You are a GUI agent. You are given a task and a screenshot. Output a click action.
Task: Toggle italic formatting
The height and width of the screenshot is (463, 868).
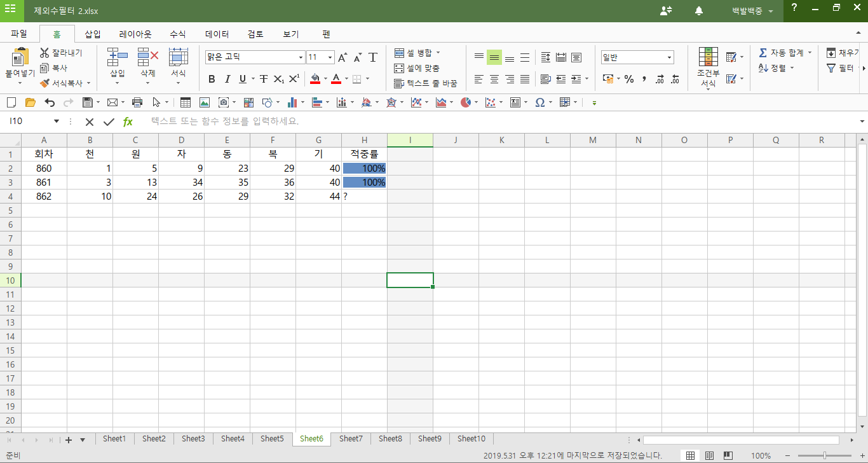227,79
